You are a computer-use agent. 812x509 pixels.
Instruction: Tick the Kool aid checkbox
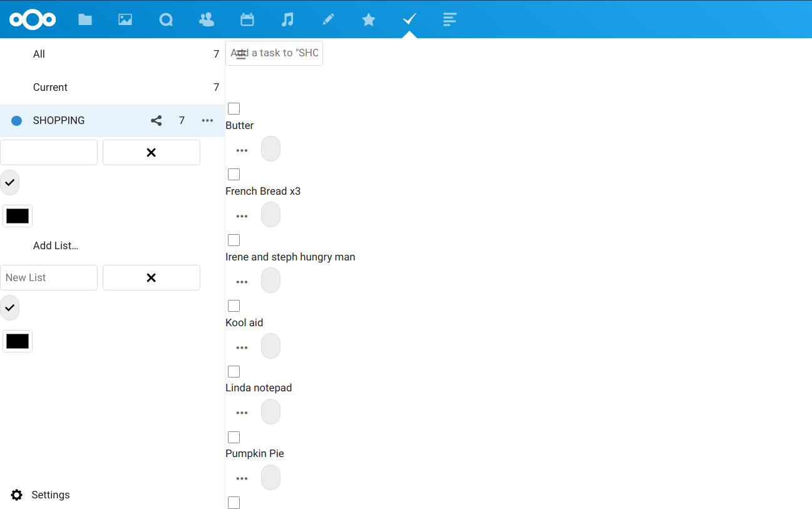pos(234,306)
